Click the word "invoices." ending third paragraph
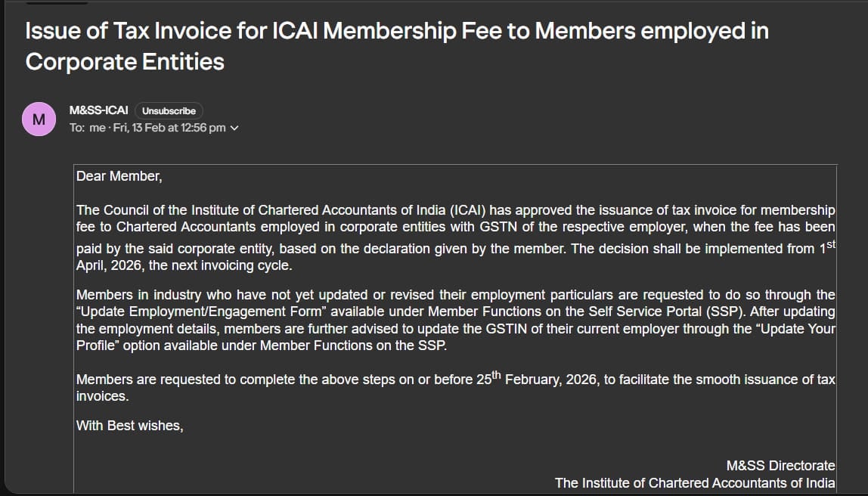This screenshot has width=868, height=496. pos(102,396)
